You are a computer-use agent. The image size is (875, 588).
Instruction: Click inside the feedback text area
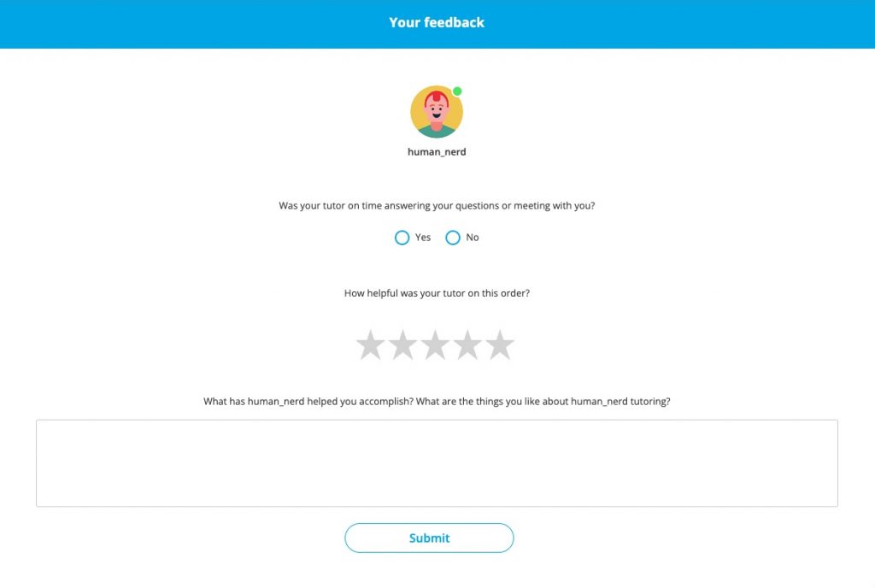coord(437,462)
